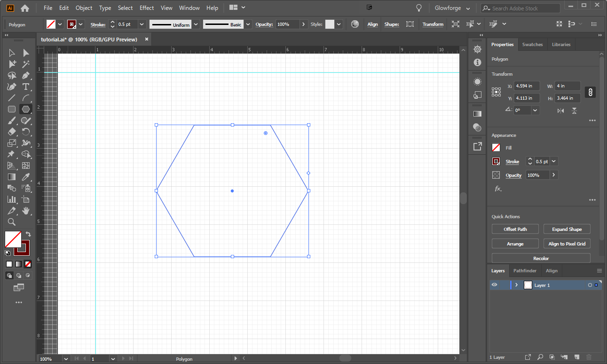607x364 pixels.
Task: Activate the Zoom tool magnifier
Action: pyautogui.click(x=12, y=222)
